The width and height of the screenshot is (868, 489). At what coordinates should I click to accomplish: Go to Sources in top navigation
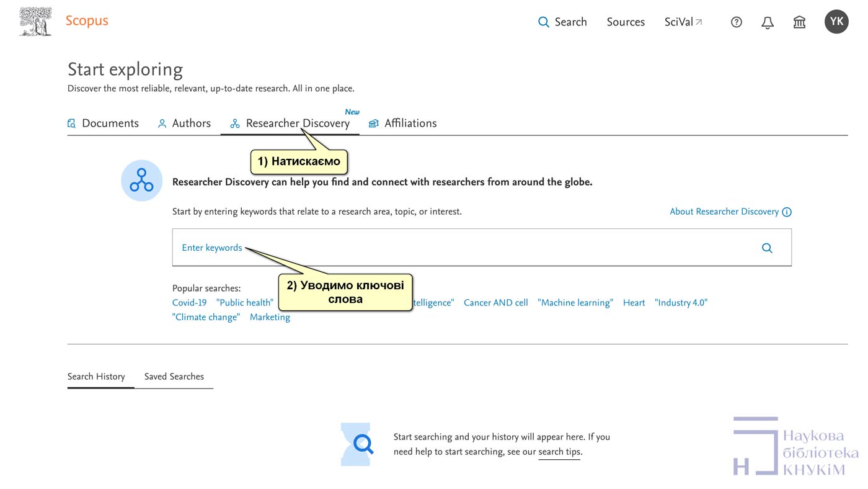point(626,22)
